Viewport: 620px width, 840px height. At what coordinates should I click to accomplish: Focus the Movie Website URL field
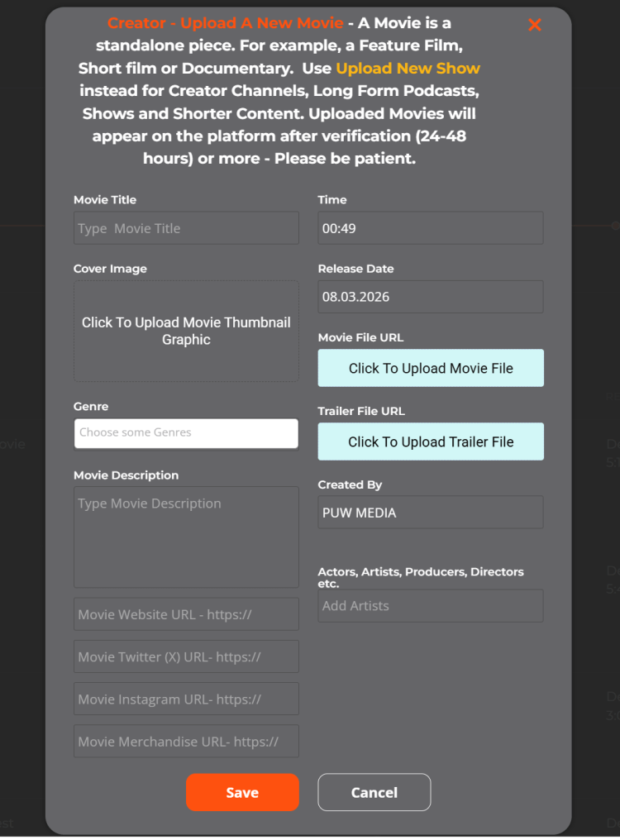pyautogui.click(x=186, y=615)
